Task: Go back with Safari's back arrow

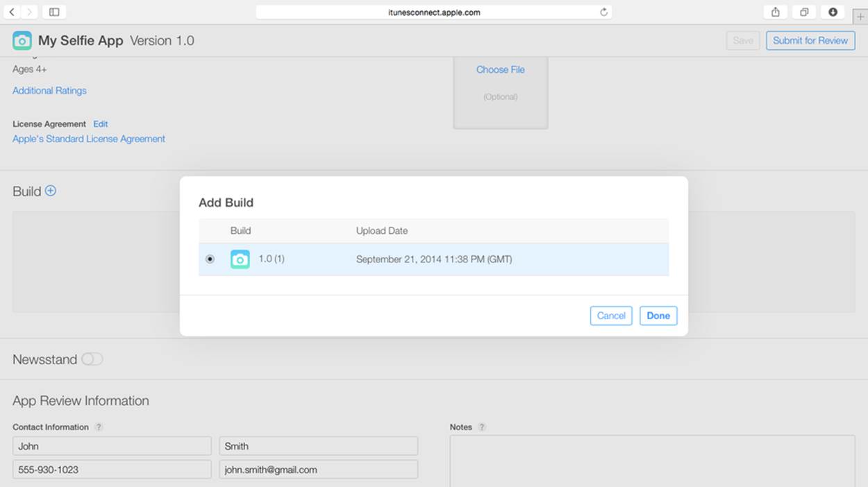Action: tap(12, 12)
